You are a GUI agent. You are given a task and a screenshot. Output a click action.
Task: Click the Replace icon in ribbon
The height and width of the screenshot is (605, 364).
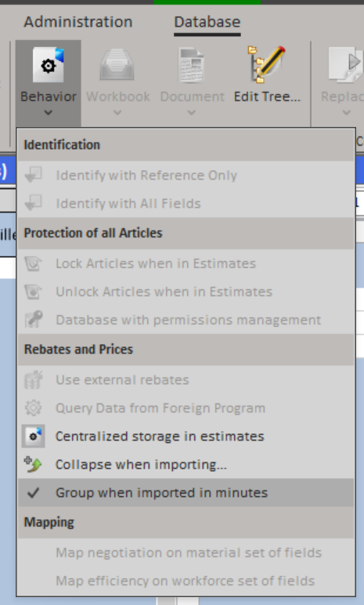(x=346, y=64)
